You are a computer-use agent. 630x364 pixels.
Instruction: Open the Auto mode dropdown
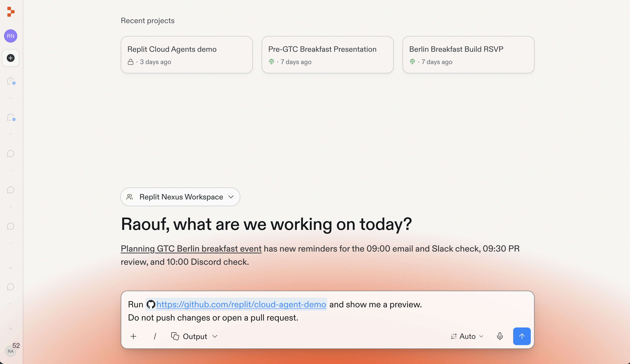tap(467, 336)
